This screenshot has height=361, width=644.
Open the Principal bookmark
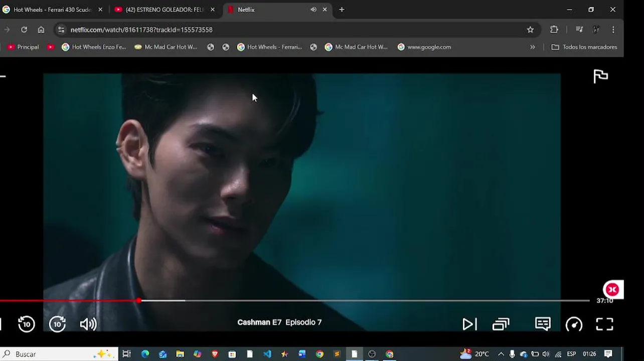[x=23, y=47]
